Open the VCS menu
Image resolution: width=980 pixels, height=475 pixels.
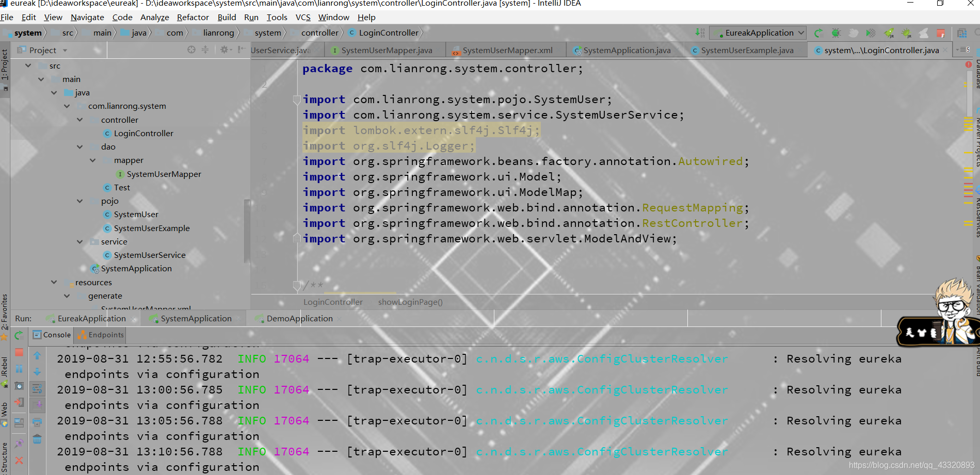(303, 17)
